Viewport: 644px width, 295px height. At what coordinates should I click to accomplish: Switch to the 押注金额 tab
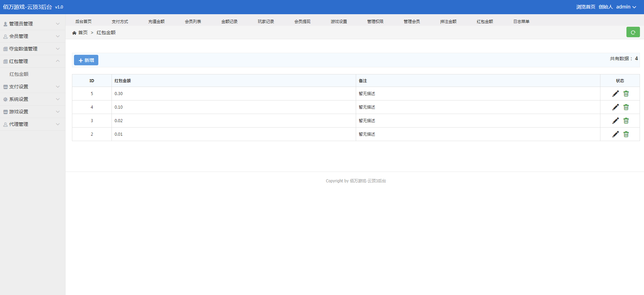tap(448, 21)
